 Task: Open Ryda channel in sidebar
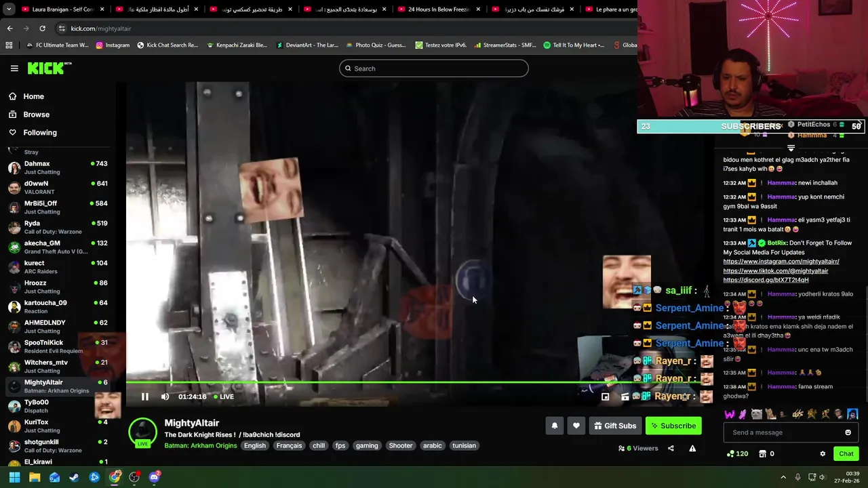58,227
